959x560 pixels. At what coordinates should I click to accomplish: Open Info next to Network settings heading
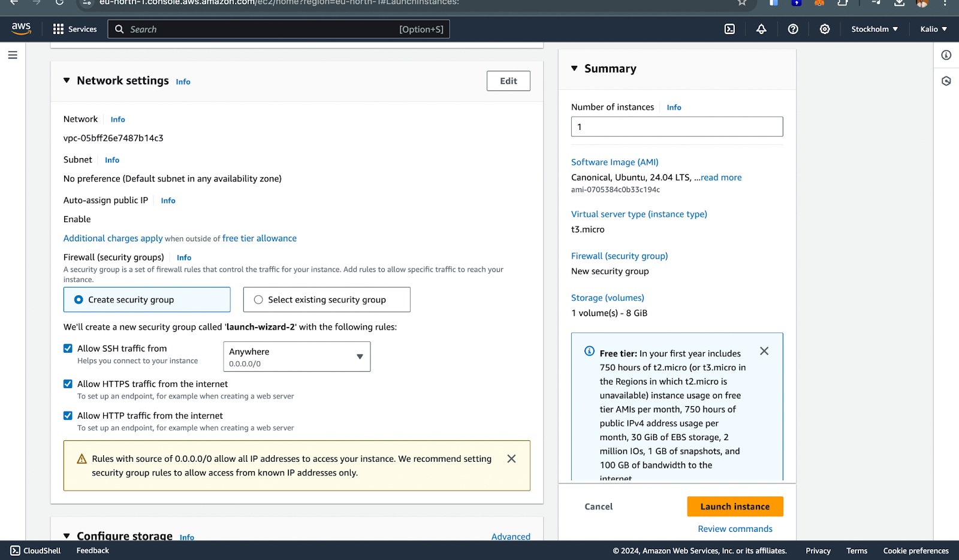point(183,82)
